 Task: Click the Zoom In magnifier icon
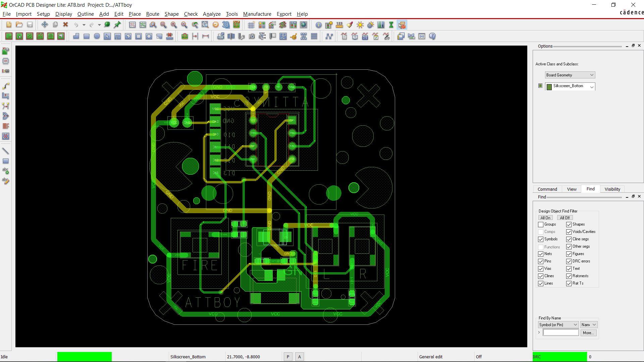(174, 25)
